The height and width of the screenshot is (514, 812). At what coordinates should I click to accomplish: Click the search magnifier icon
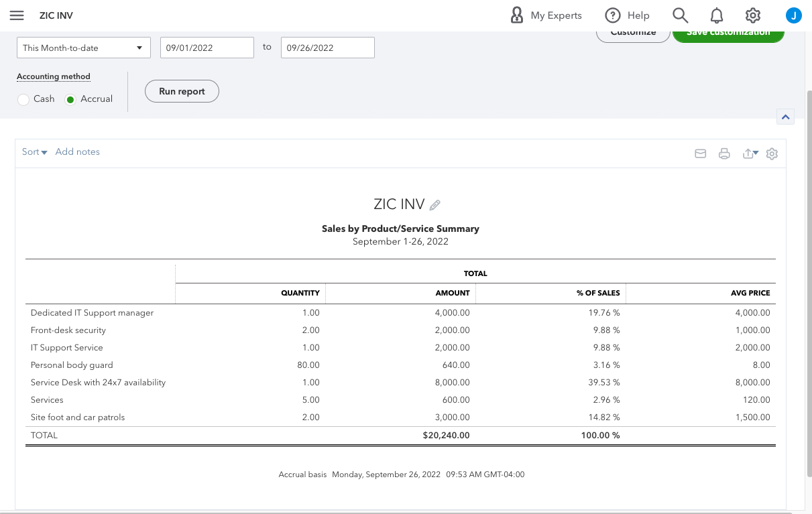click(x=680, y=15)
